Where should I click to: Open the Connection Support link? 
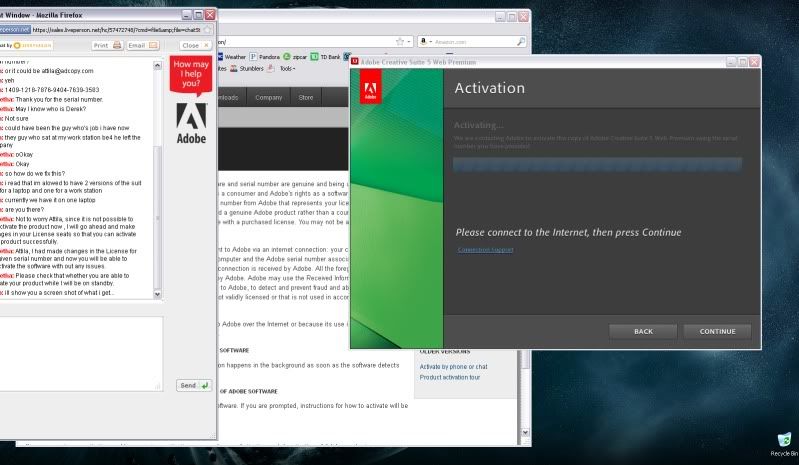(x=485, y=250)
